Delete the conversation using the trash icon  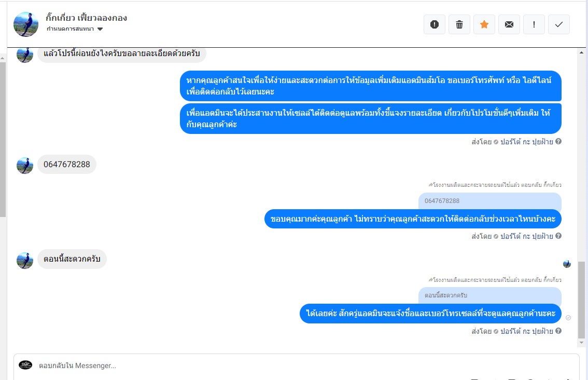coord(459,24)
